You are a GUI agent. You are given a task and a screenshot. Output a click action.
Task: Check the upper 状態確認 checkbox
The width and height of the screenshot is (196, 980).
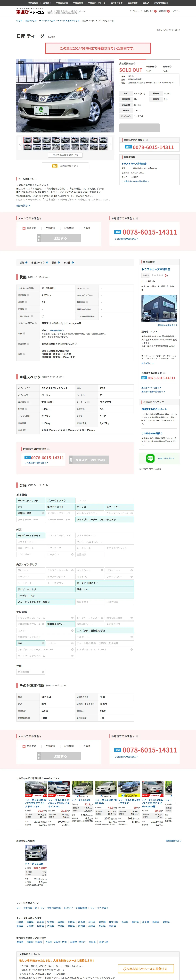coord(62,228)
